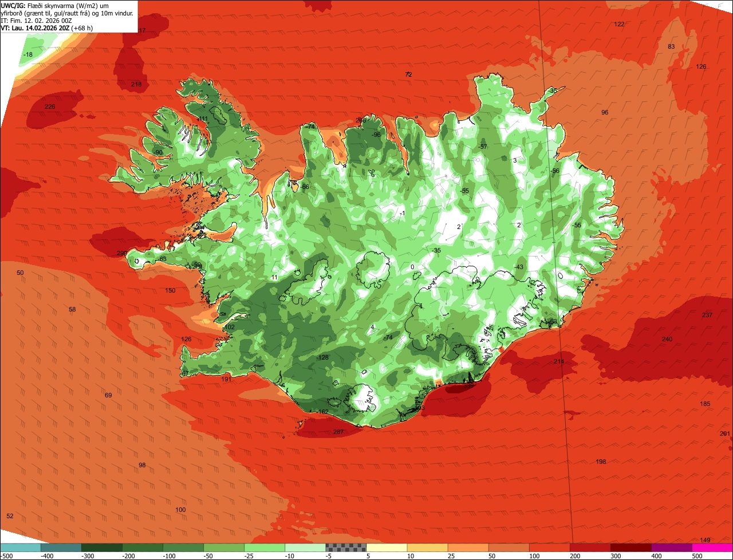Select the dark red 300 to 400 swatch
The height and width of the screenshot is (560, 733).
pyautogui.click(x=631, y=547)
